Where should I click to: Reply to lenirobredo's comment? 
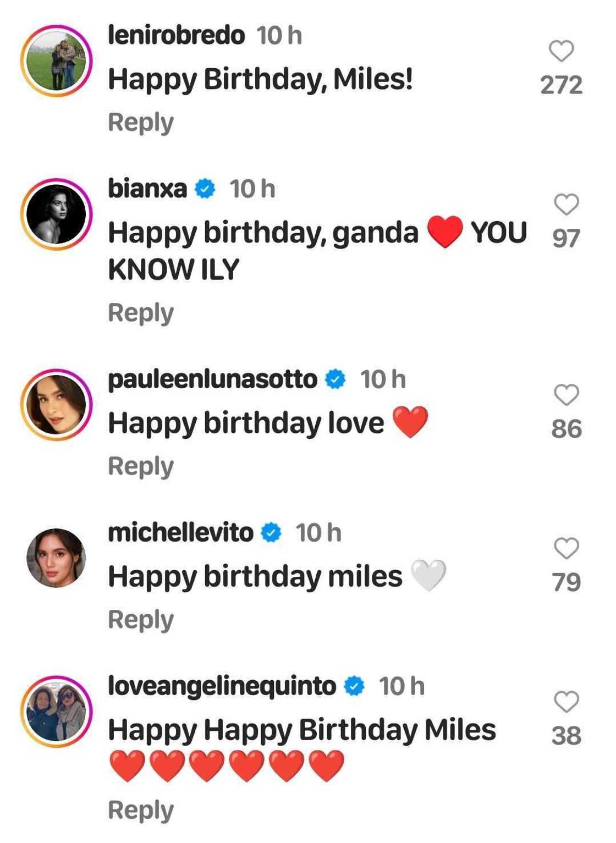tap(140, 122)
